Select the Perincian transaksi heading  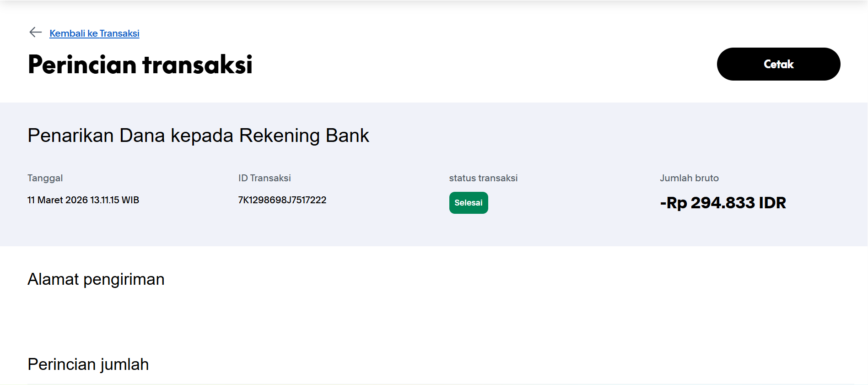[140, 65]
